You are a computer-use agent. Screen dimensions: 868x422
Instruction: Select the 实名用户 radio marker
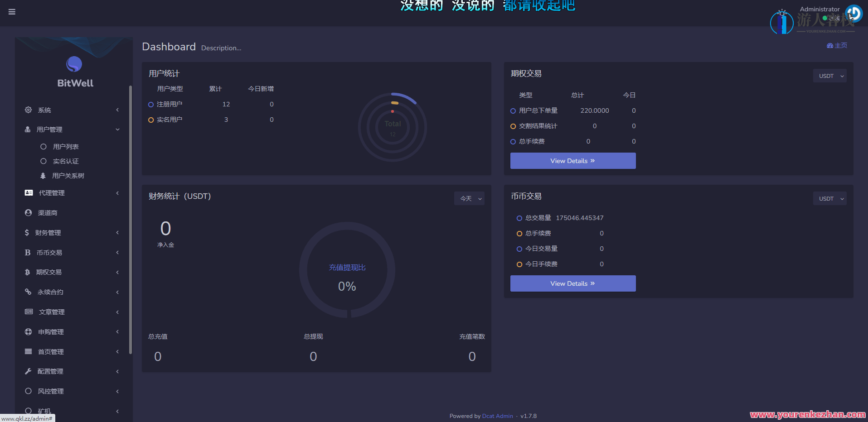click(151, 120)
